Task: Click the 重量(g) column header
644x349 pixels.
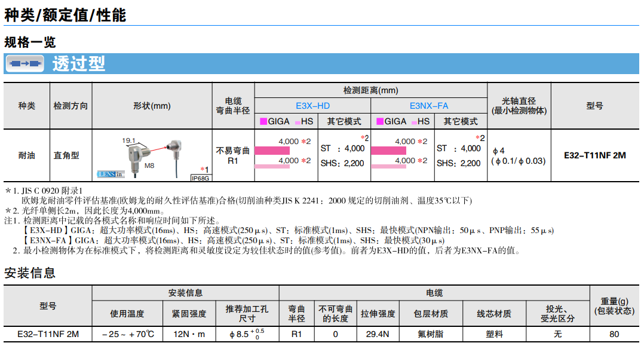Action: (614, 306)
